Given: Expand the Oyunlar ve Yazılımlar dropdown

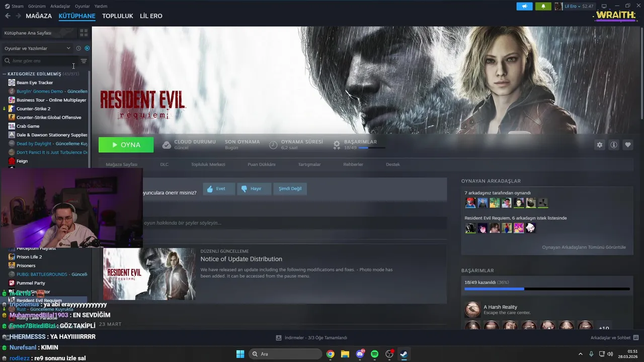Looking at the screenshot, I should 37,48.
